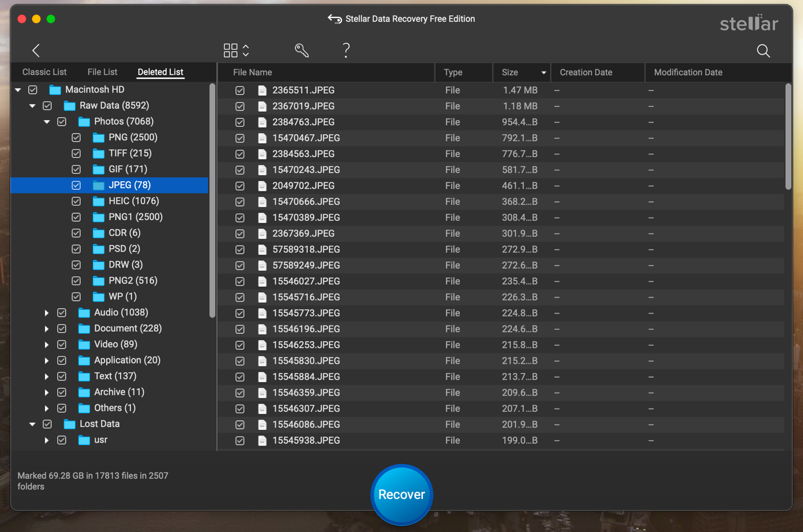Open the grid view switcher icon

[236, 51]
